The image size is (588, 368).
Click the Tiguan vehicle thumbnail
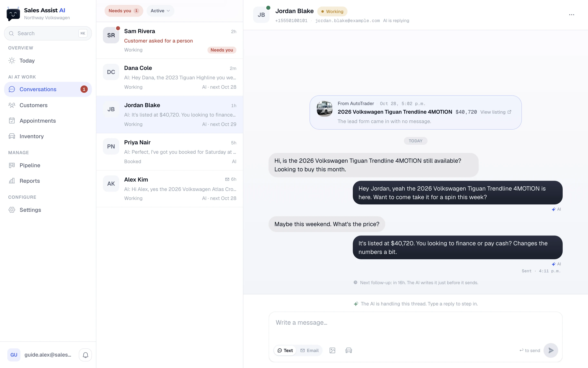click(324, 109)
